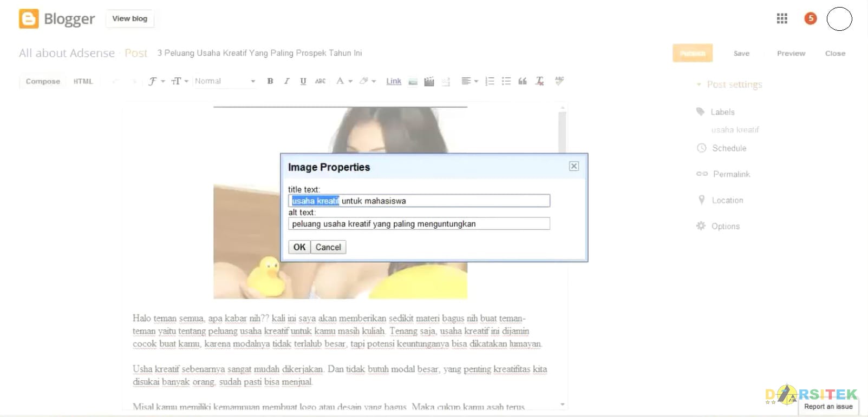The width and height of the screenshot is (868, 417).
Task: Open the Google apps grid
Action: [782, 19]
